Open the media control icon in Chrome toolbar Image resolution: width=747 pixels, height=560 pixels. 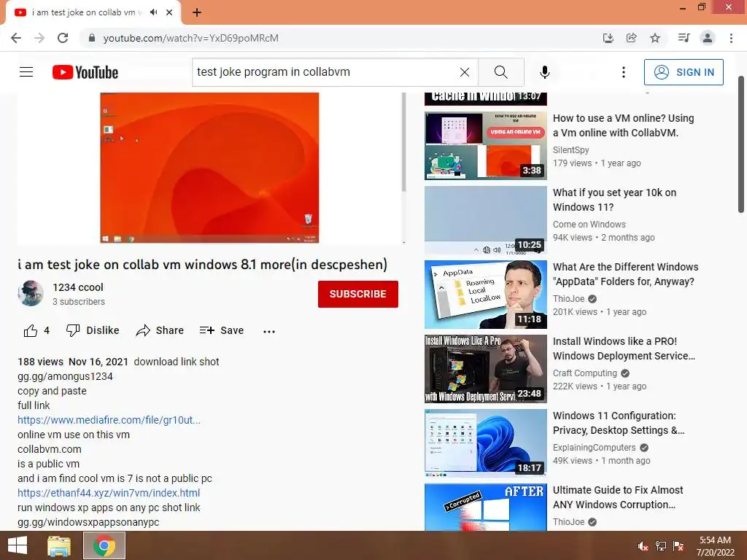pos(684,38)
